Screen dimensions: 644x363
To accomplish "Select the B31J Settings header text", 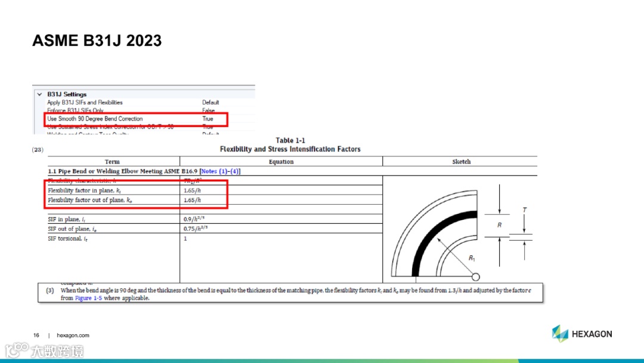I will tap(67, 94).
